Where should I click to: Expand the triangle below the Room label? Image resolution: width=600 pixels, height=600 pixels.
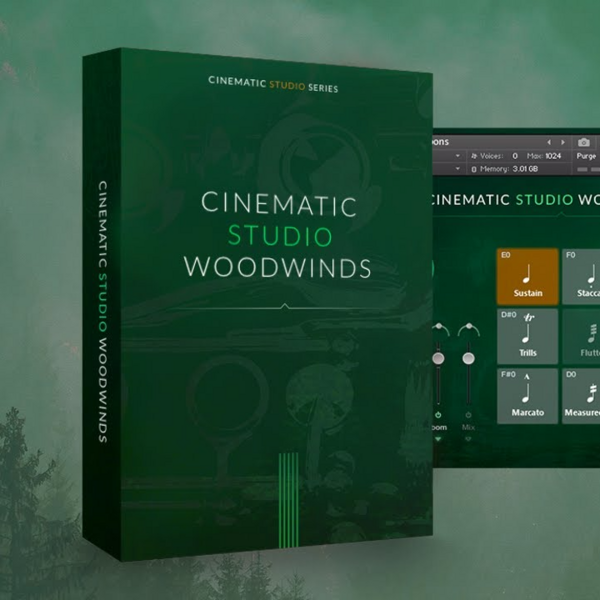click(438, 439)
